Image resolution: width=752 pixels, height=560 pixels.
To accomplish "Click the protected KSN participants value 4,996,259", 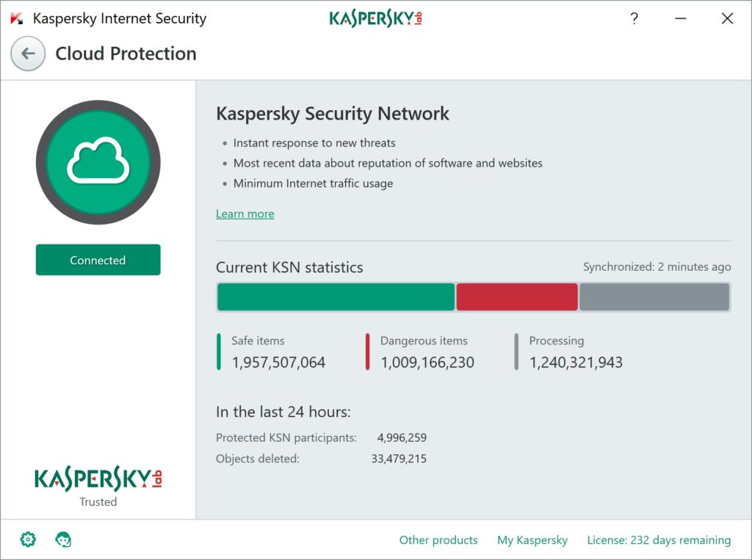I will (402, 437).
